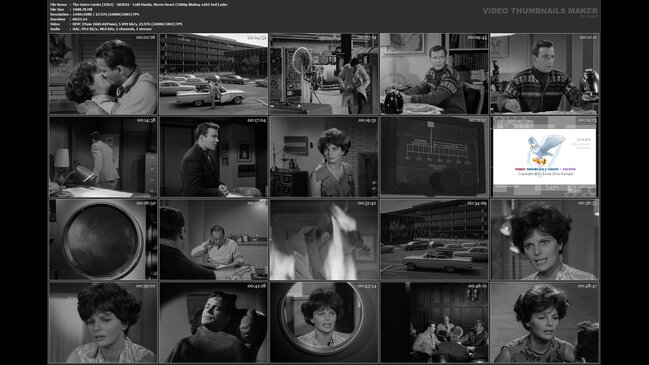Select the parking lot thumbnail with white convertible

point(214,74)
